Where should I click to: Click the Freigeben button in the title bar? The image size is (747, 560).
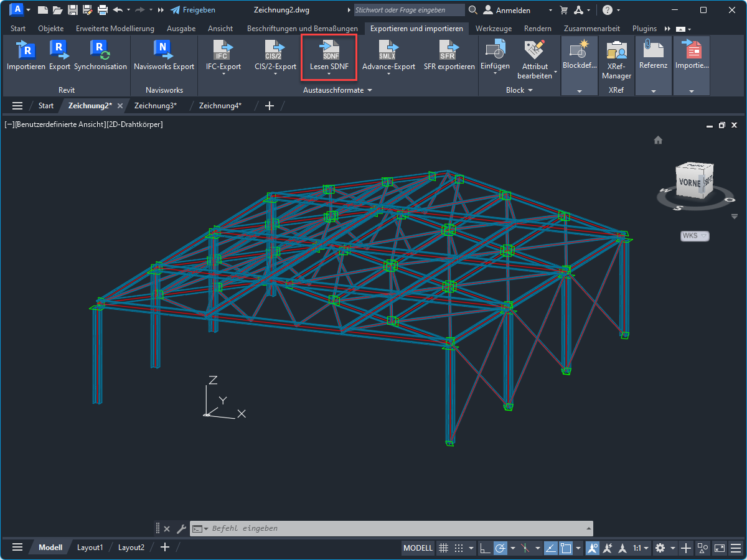(193, 9)
